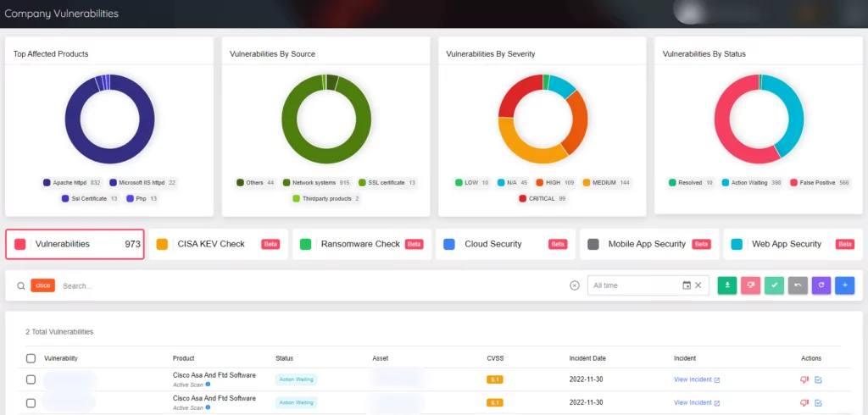This screenshot has width=868, height=415.
Task: Click the pink thumbs-down toolbar button
Action: click(x=751, y=285)
